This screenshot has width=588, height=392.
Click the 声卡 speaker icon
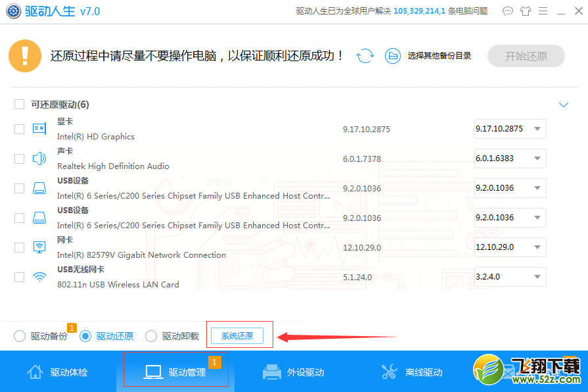click(x=39, y=159)
